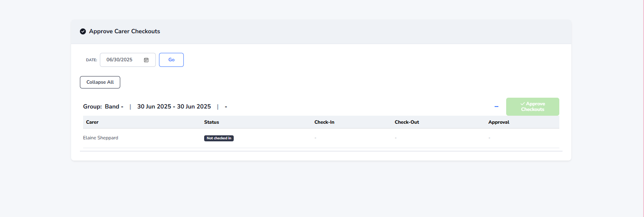The image size is (644, 217).
Task: Click the 30 Jun 2025 date range text
Action: (x=174, y=106)
